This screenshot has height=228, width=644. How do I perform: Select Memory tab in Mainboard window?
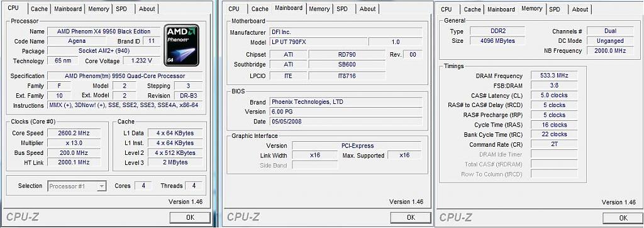(319, 9)
